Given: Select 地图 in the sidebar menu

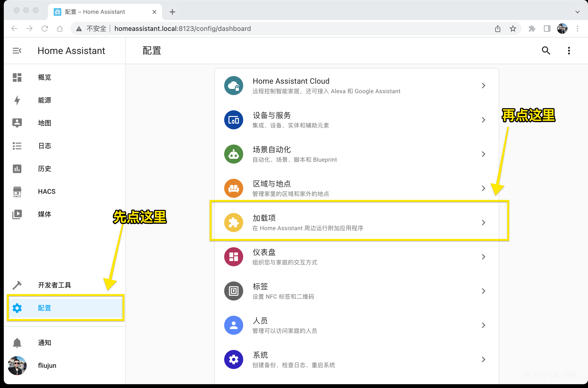Looking at the screenshot, I should point(44,123).
